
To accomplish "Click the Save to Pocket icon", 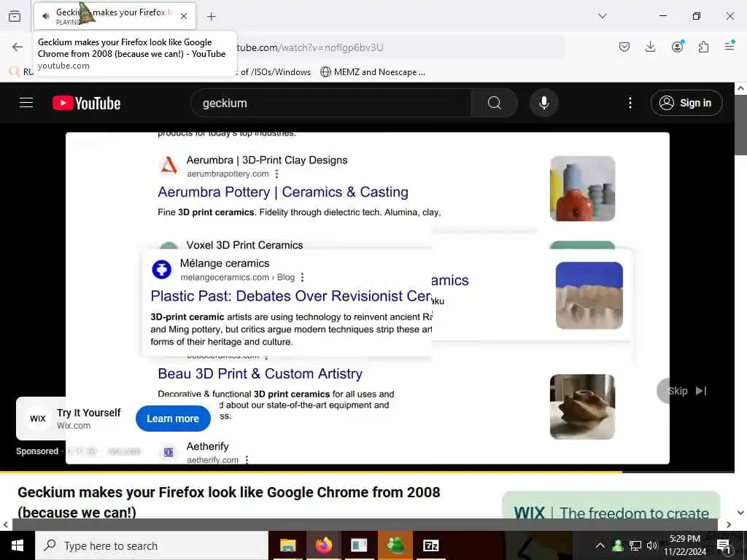I will [x=624, y=47].
